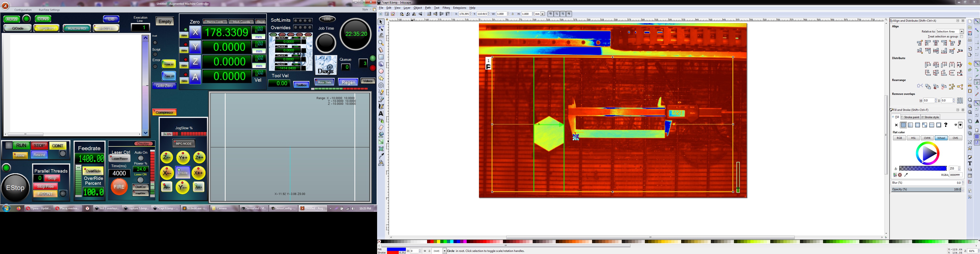980x254 pixels.
Task: Open the Extensions menu
Action: pyautogui.click(x=459, y=8)
